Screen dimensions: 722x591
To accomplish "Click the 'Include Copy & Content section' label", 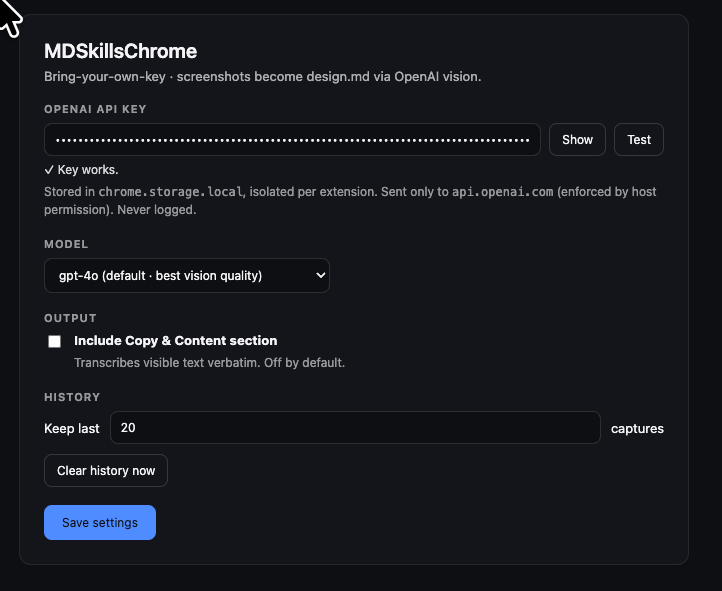I will pos(175,341).
